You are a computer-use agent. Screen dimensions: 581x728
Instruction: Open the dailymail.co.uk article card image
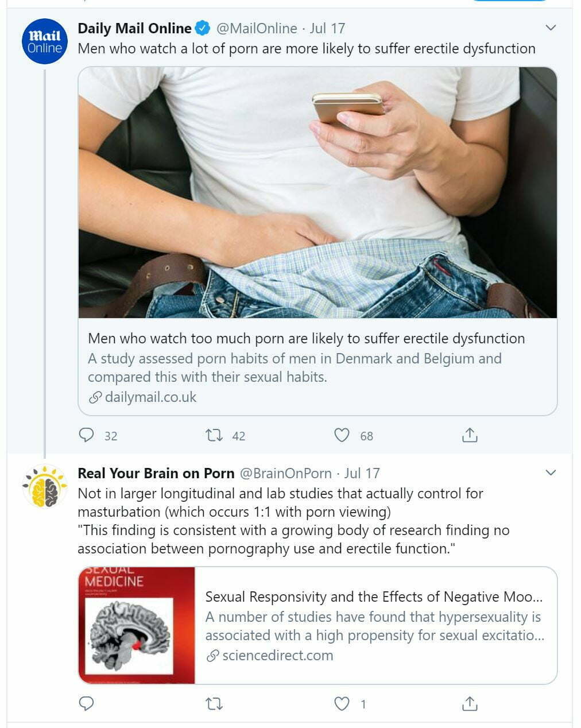(317, 192)
